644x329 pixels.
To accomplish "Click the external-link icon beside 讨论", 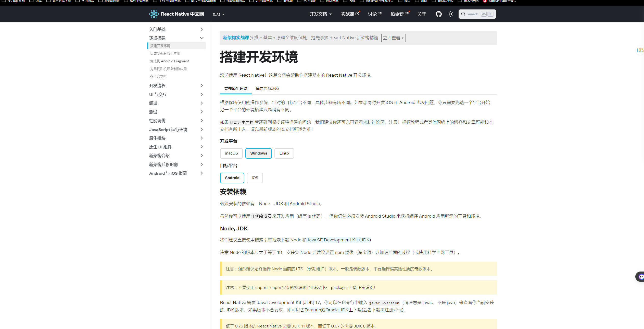I will pyautogui.click(x=380, y=13).
